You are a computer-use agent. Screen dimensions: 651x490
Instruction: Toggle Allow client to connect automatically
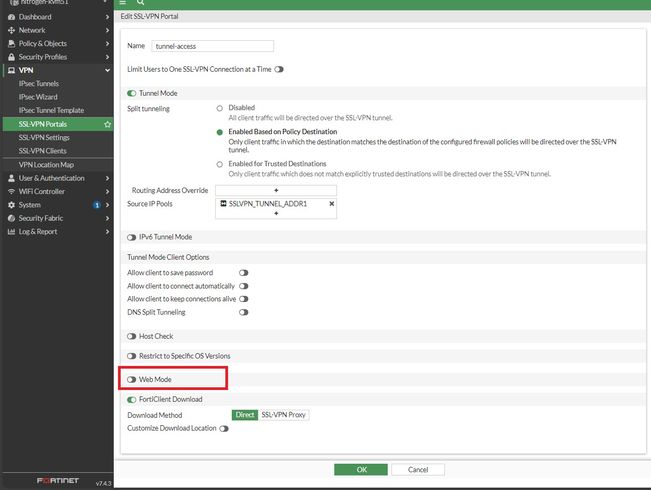tap(244, 286)
